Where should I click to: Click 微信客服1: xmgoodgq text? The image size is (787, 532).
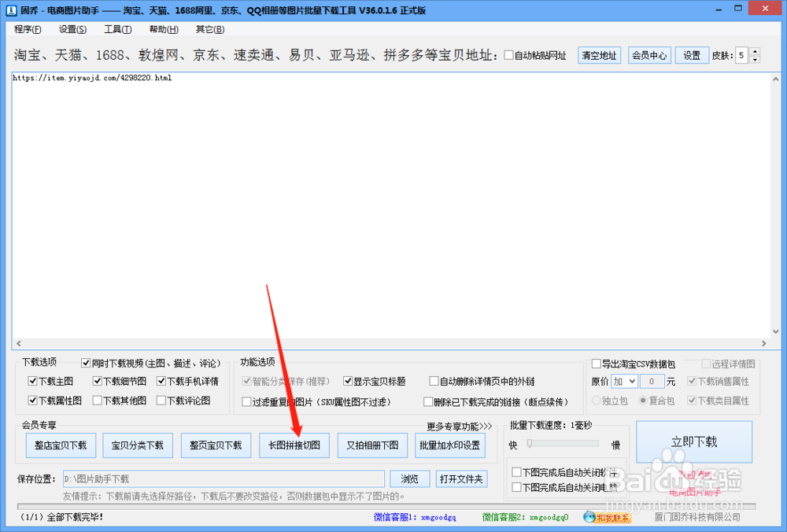(x=415, y=517)
